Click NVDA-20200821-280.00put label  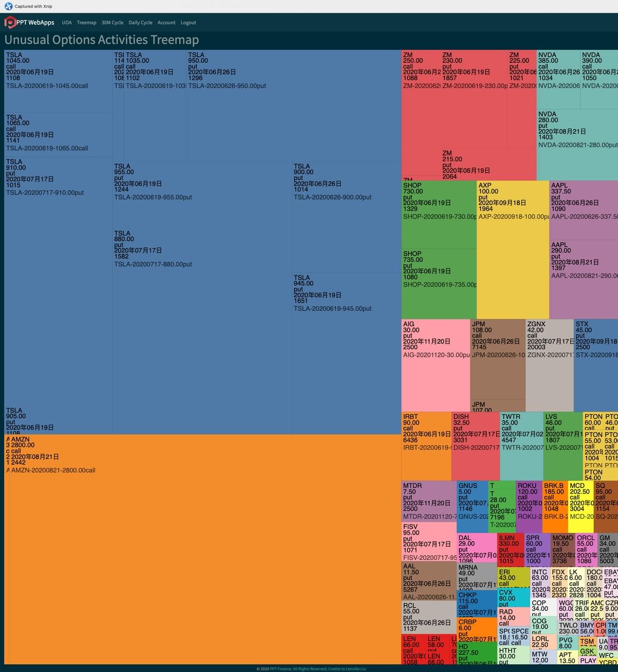pyautogui.click(x=578, y=145)
